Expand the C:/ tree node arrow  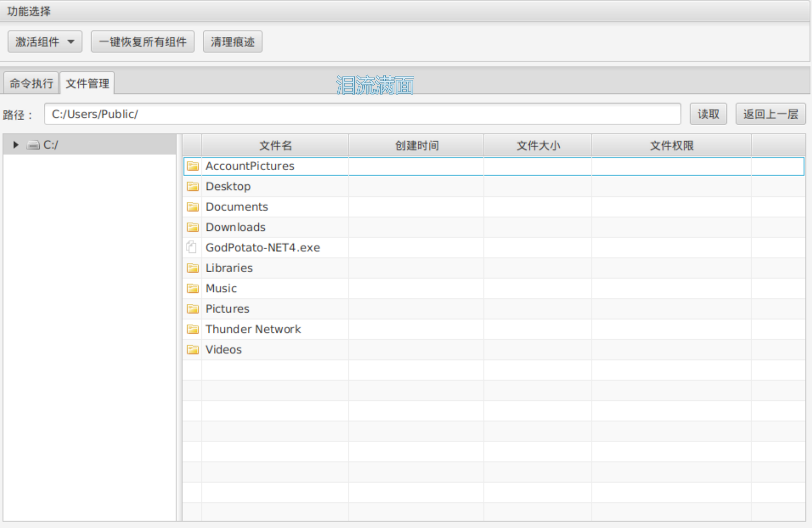click(15, 145)
